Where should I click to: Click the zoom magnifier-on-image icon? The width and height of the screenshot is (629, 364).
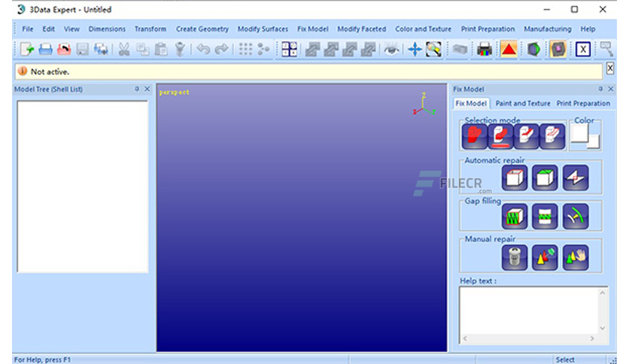pos(433,50)
